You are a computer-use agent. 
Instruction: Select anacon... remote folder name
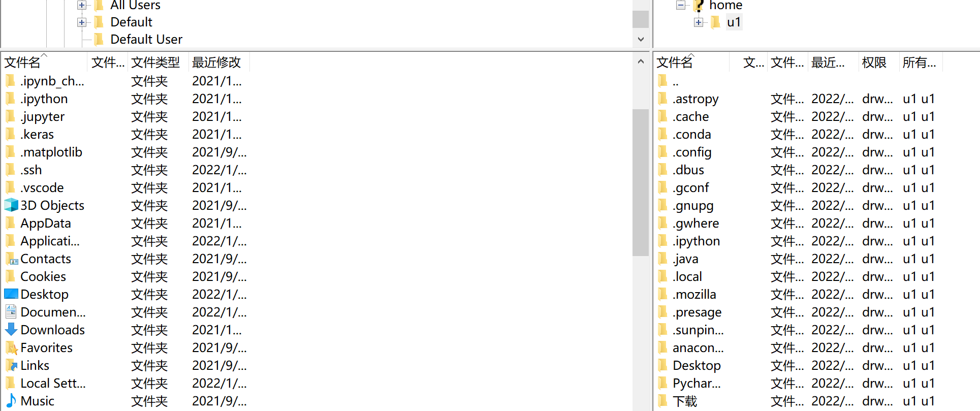pyautogui.click(x=698, y=348)
